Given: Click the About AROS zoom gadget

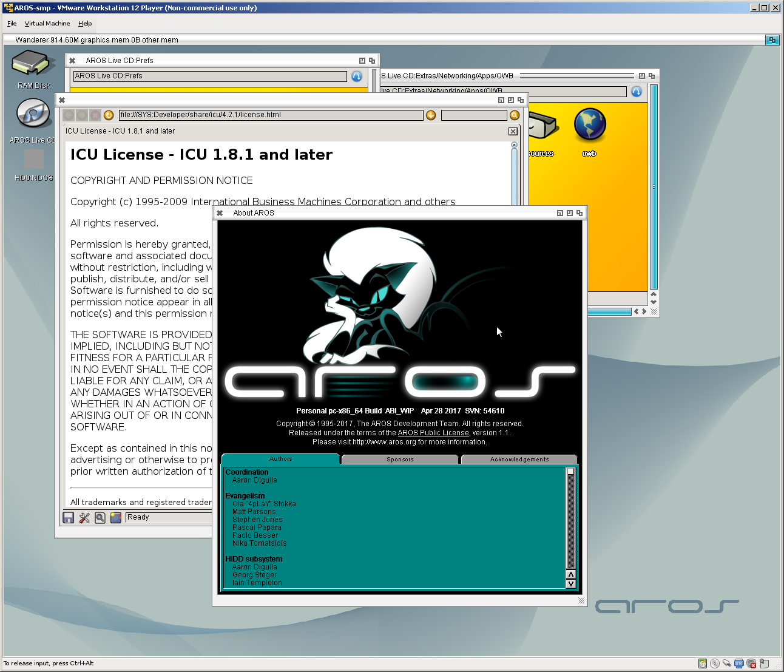Looking at the screenshot, I should click(x=570, y=213).
